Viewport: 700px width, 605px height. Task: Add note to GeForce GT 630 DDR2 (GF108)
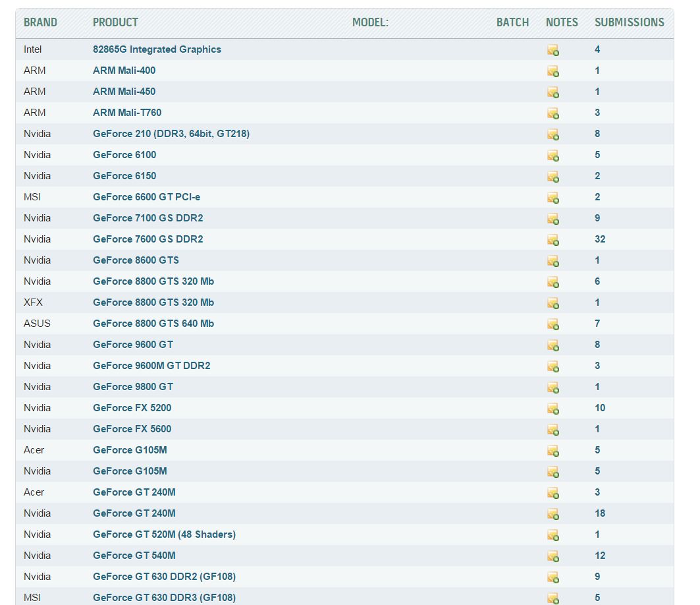[x=553, y=577]
